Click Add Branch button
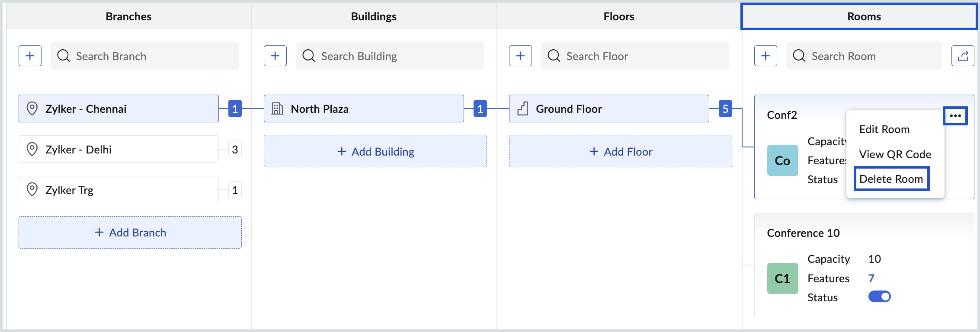The height and width of the screenshot is (332, 980). 130,233
